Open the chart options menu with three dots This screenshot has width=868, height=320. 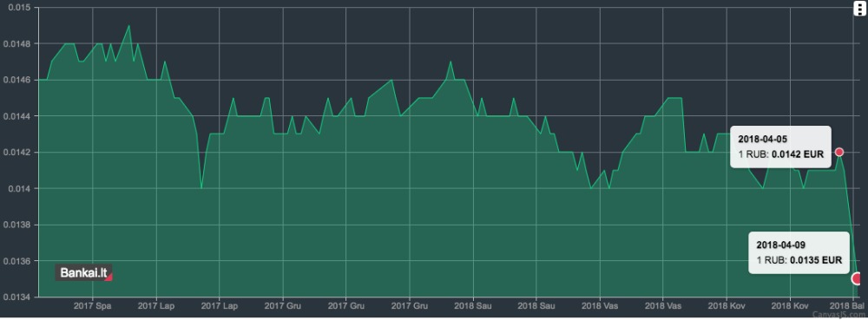coord(858,10)
